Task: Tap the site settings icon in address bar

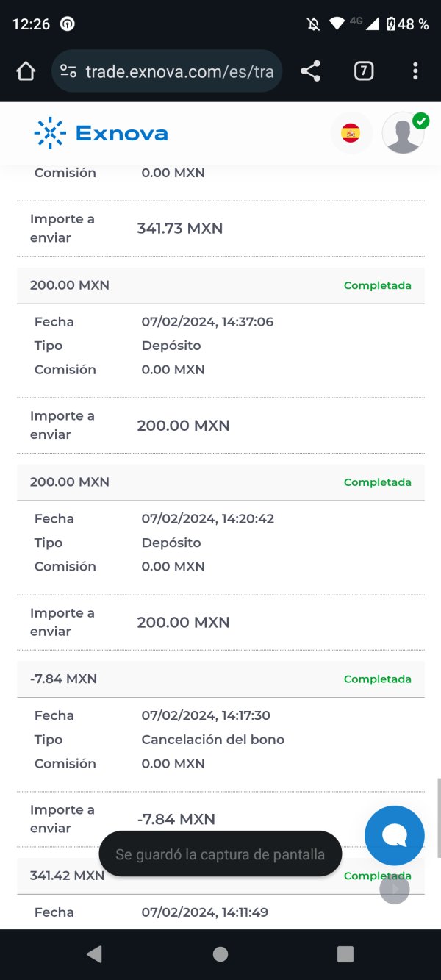Action: coord(68,71)
